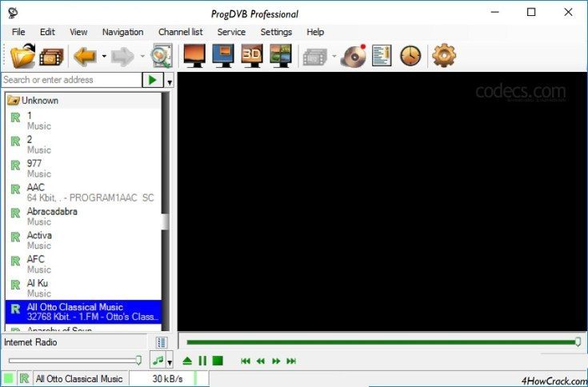Open the dropdown next to gray filmstrip
The image size is (588, 387).
[334, 57]
